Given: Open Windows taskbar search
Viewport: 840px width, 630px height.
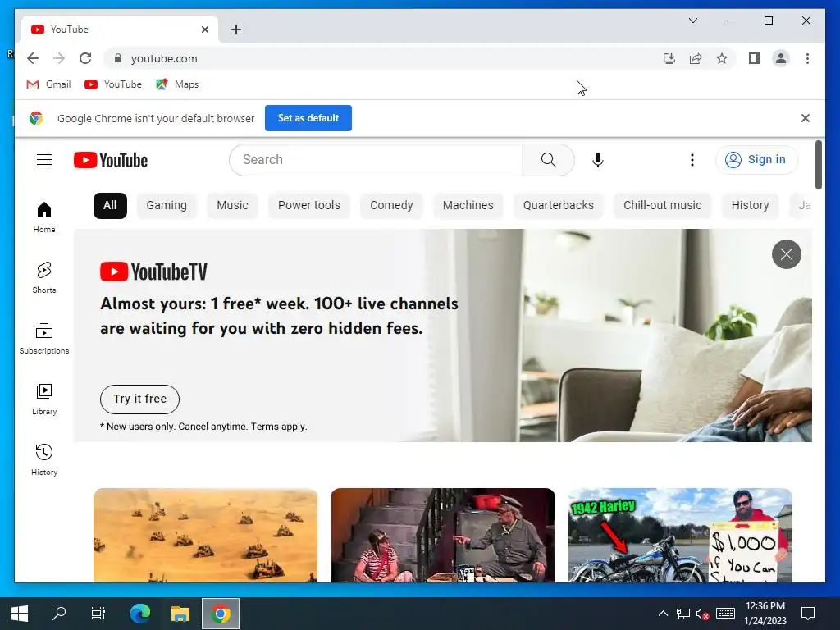Looking at the screenshot, I should (59, 614).
